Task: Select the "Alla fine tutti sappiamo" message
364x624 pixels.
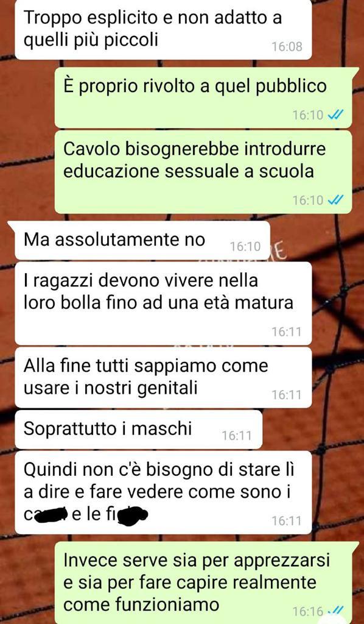Action: 163,377
